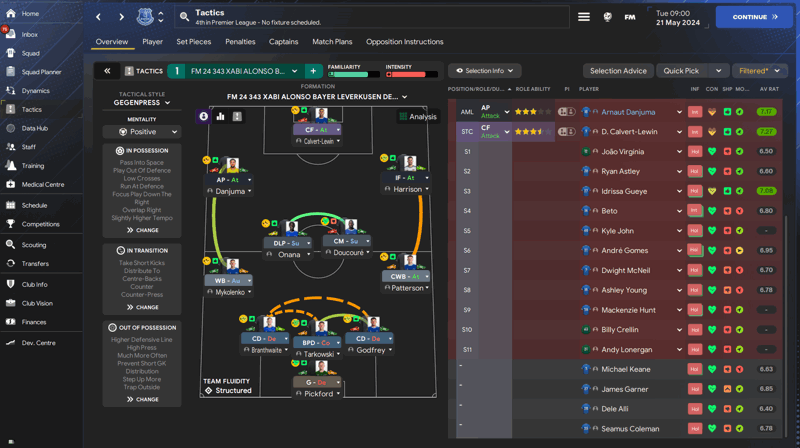800x448 pixels.
Task: Open Squad Planner
Action: (41, 72)
